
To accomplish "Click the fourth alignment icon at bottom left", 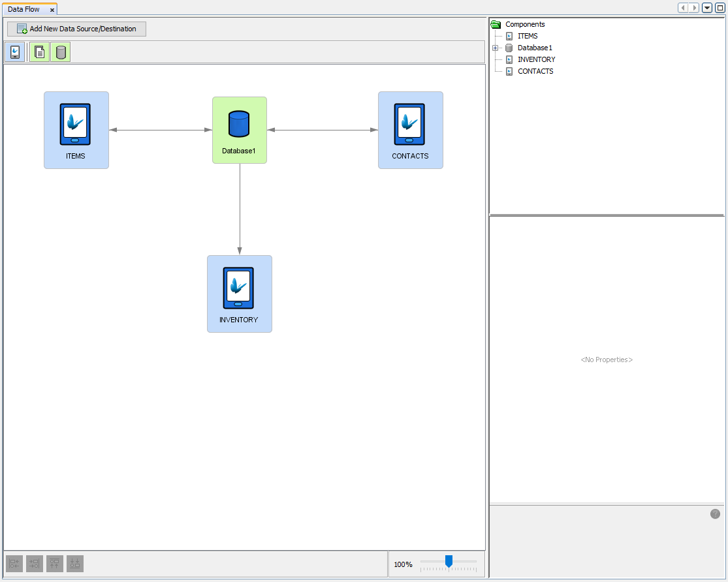I will [x=75, y=564].
